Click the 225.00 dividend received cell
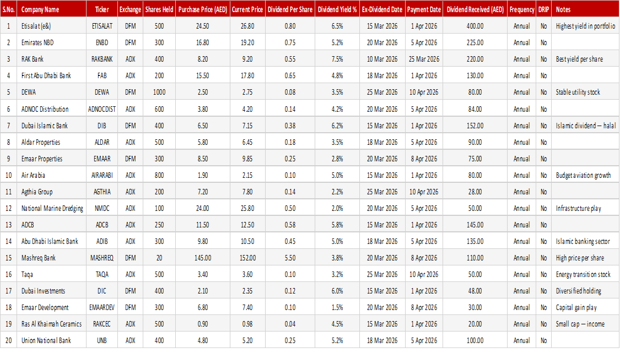The width and height of the screenshot is (620, 364). pos(475,42)
